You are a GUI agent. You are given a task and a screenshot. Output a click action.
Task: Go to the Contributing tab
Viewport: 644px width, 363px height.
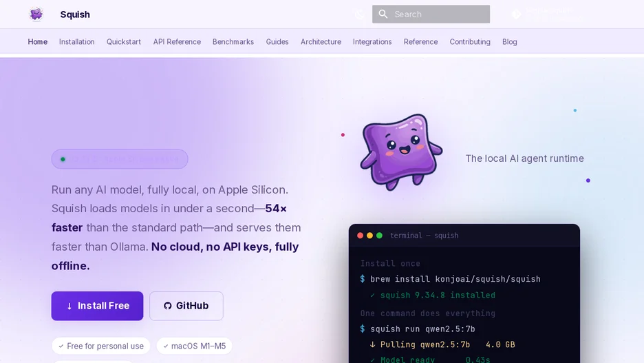pos(470,41)
